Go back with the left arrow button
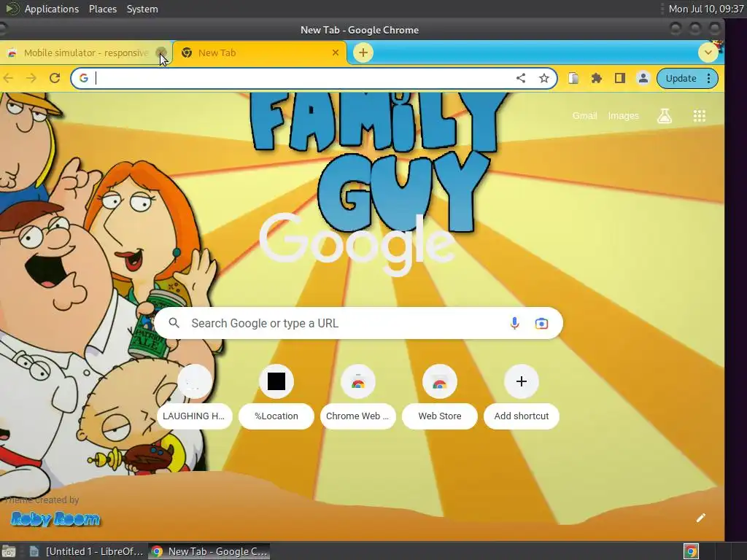The image size is (747, 560). click(8, 78)
